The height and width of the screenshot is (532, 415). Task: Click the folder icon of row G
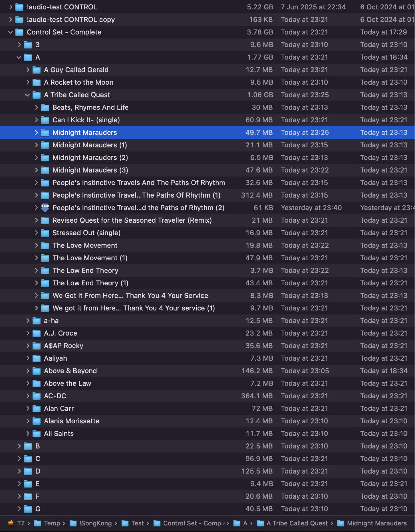28,509
